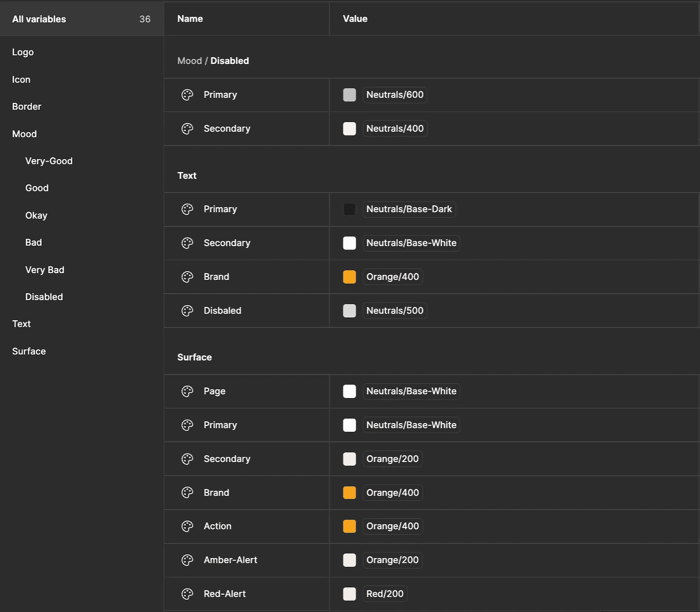The image size is (700, 612).
Task: Click the Name column header
Action: tap(190, 19)
